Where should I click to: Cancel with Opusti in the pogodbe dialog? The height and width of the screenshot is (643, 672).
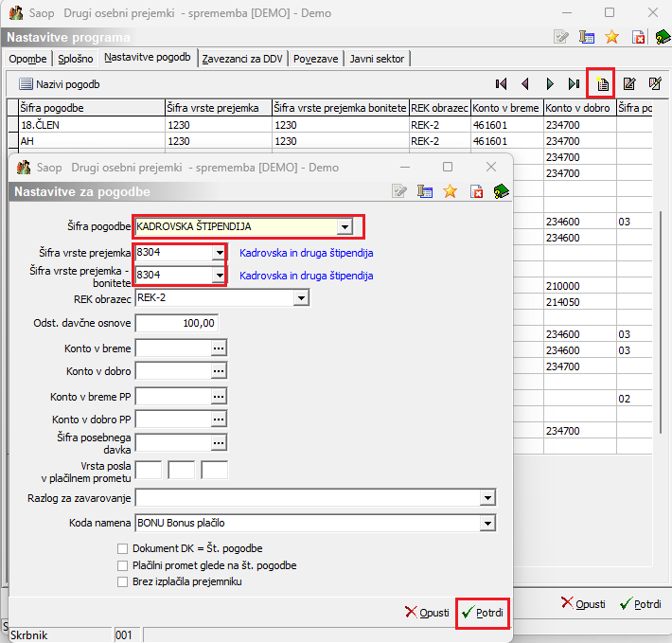[x=427, y=613]
